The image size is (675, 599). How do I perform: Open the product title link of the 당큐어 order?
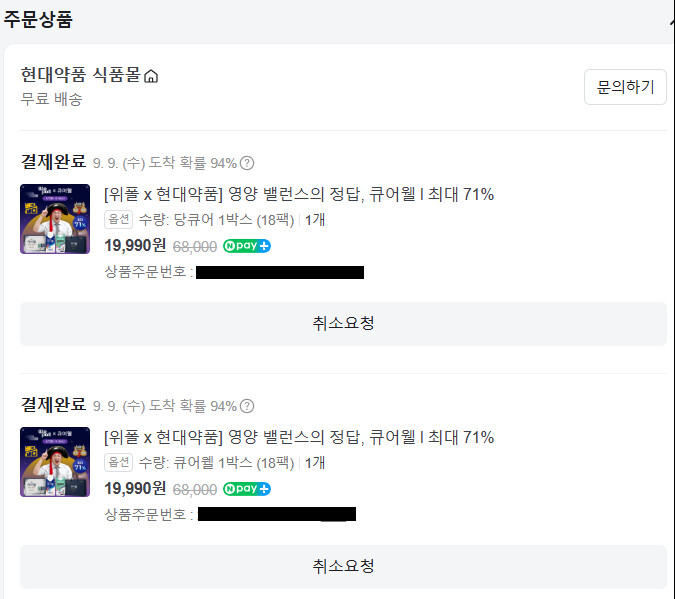point(299,194)
